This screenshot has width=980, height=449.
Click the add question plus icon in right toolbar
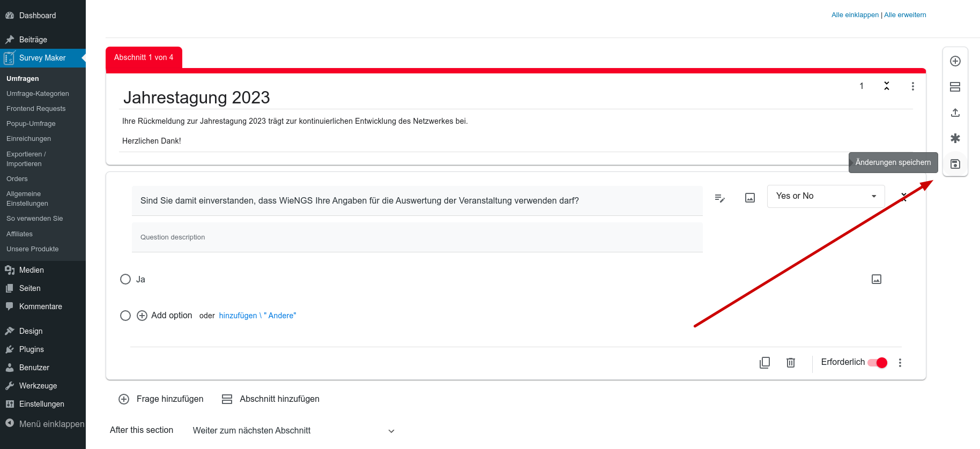(x=955, y=61)
